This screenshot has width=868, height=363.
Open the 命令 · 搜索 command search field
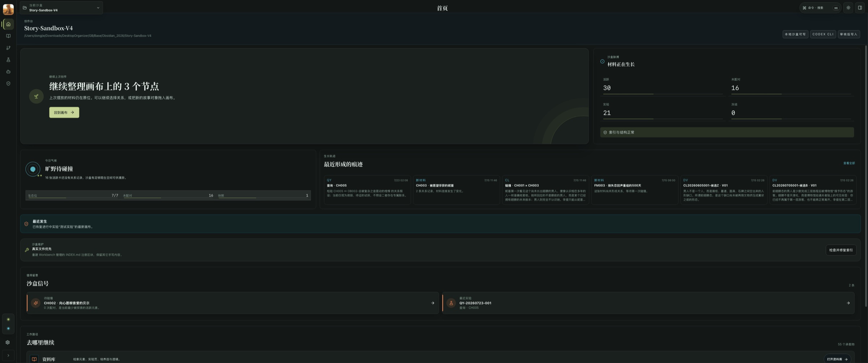click(820, 8)
